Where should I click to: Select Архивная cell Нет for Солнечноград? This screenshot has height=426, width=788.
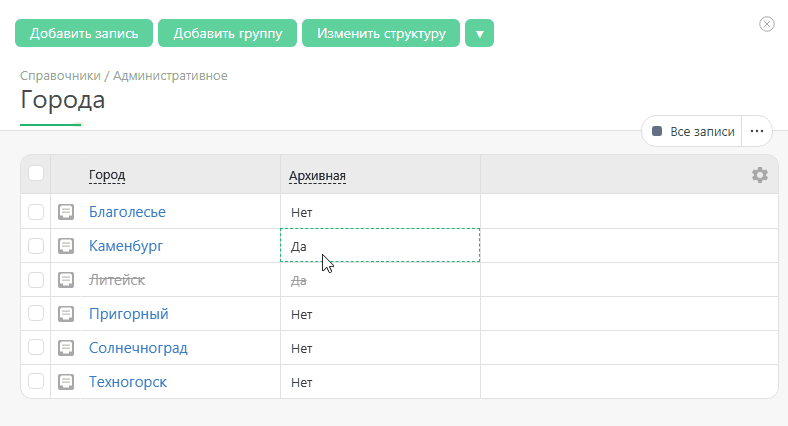[380, 348]
